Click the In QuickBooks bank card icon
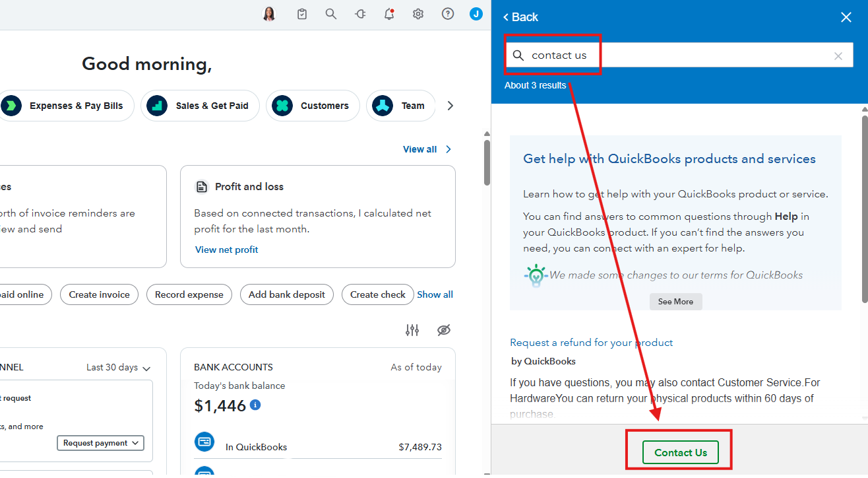 [x=204, y=442]
